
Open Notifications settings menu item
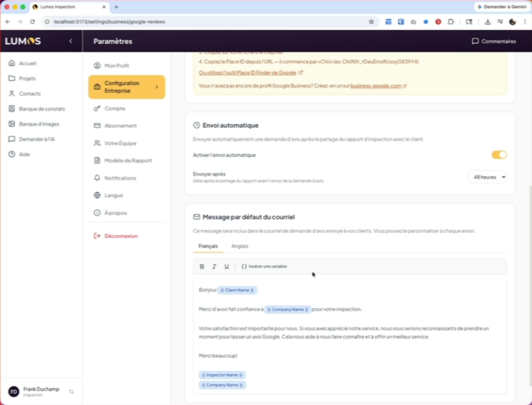pos(120,178)
